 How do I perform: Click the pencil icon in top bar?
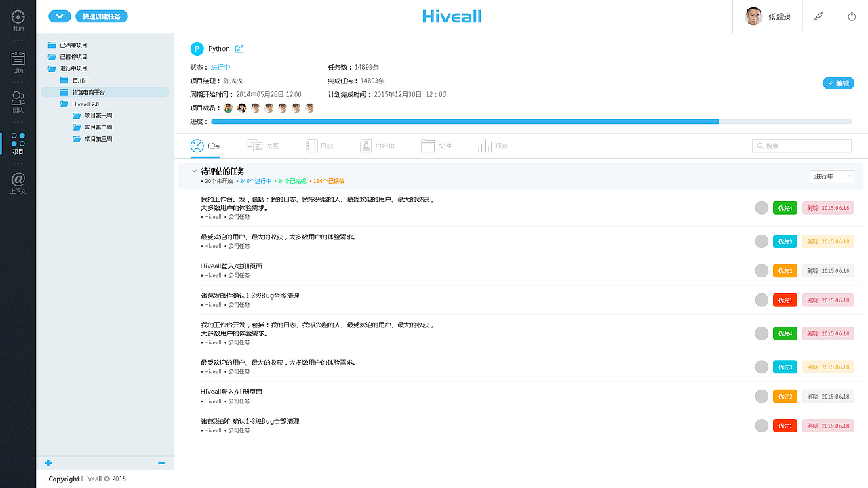pos(819,16)
